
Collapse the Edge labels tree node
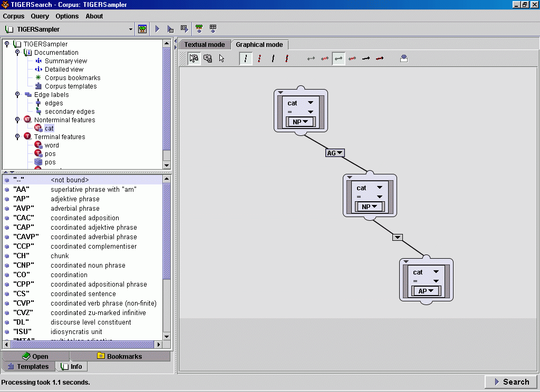17,95
